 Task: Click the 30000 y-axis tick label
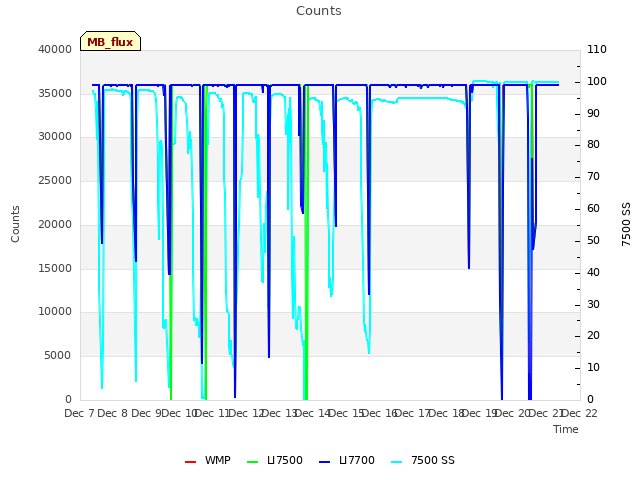[x=55, y=137]
